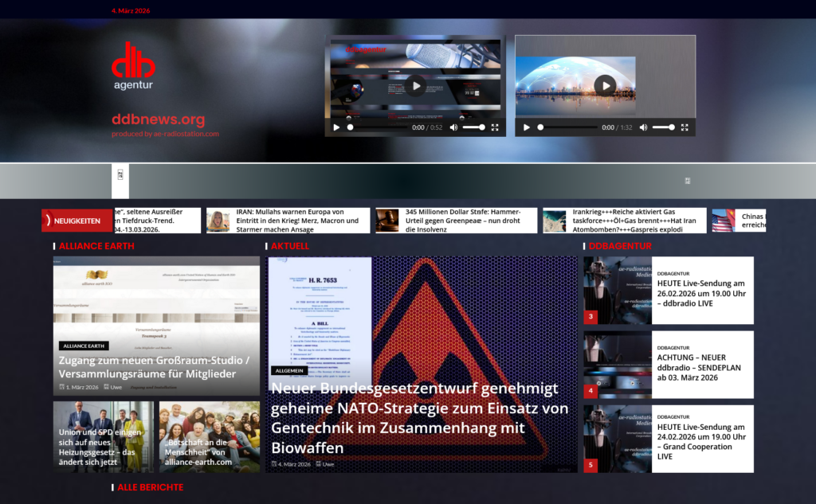The width and height of the screenshot is (816, 504).
Task: Enter fullscreen on the first video
Action: (495, 127)
